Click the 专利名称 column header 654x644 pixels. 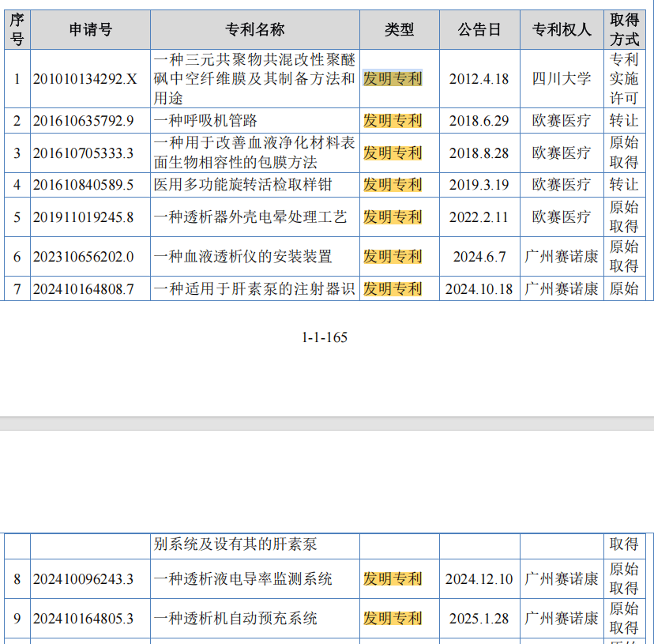coord(255,30)
